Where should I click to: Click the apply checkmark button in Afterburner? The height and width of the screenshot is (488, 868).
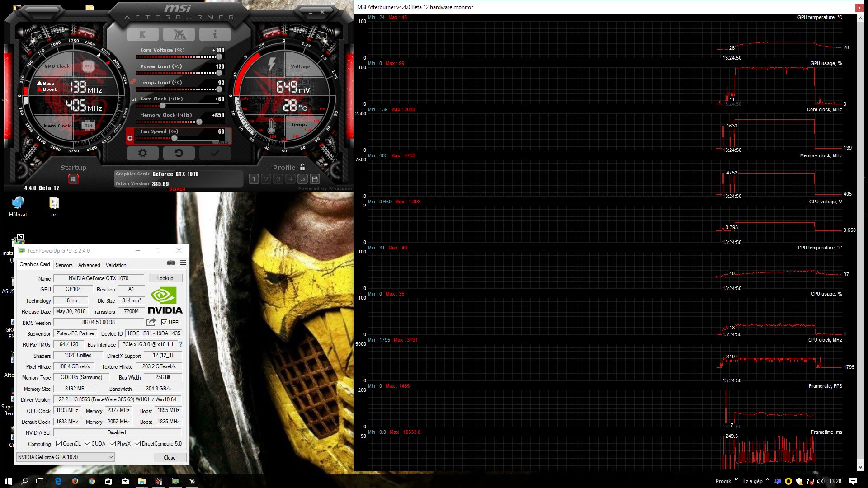point(215,153)
